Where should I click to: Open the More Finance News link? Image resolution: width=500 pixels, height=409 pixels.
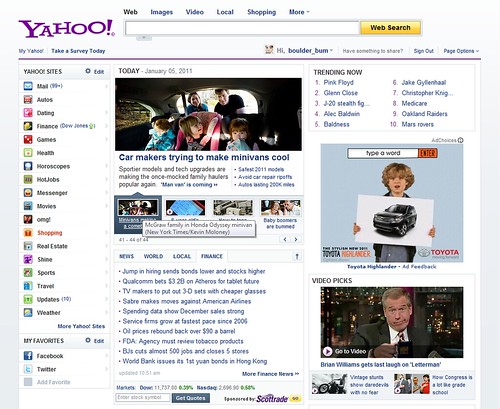pos(270,374)
